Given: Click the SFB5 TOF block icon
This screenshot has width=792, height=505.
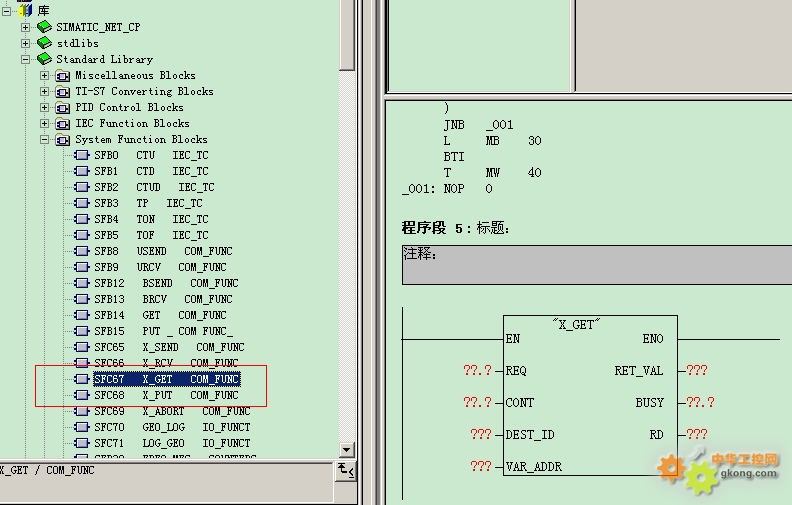Looking at the screenshot, I should 82,235.
